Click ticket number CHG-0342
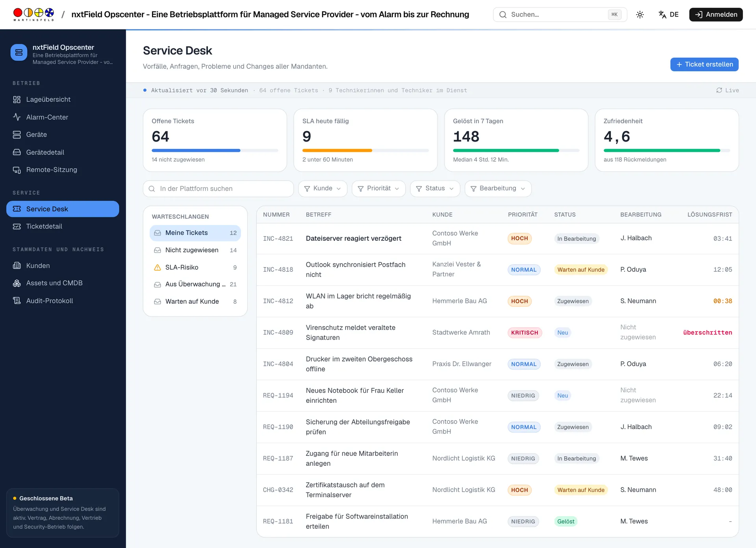Image resolution: width=756 pixels, height=548 pixels. [278, 490]
